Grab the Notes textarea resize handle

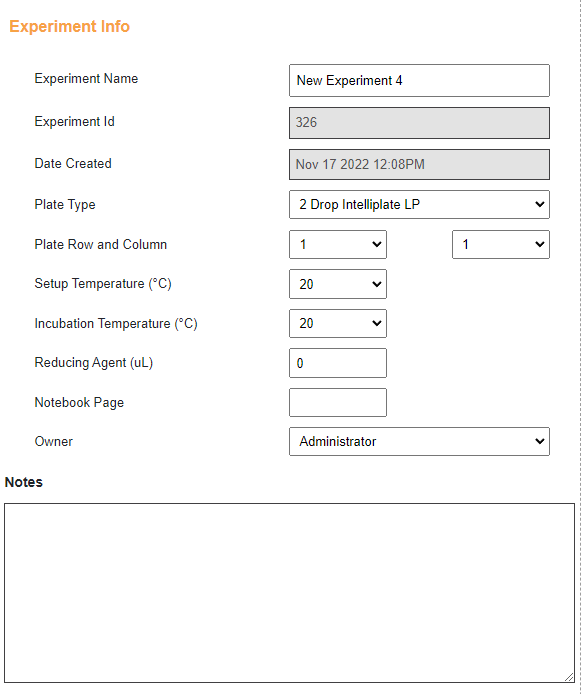569,677
